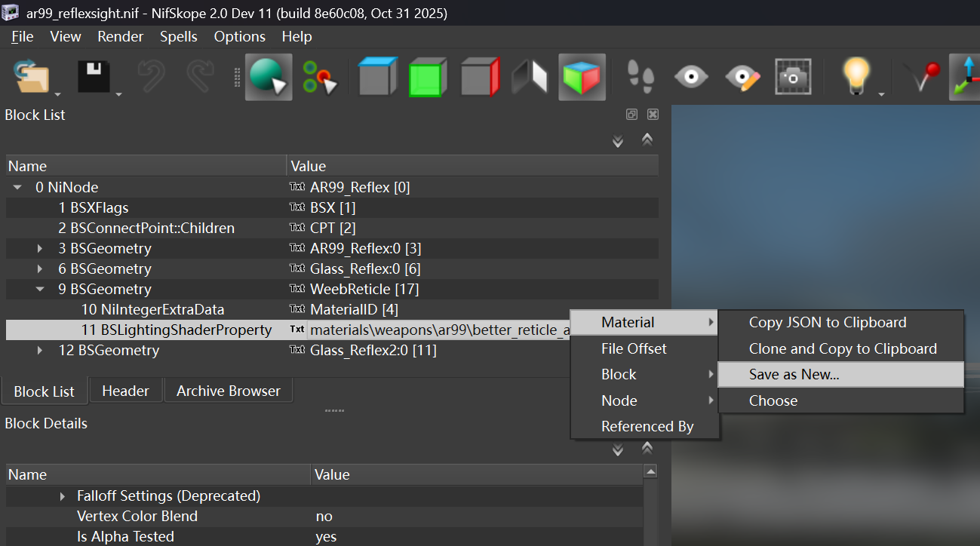
Task: Close the Block List panel
Action: [x=653, y=115]
